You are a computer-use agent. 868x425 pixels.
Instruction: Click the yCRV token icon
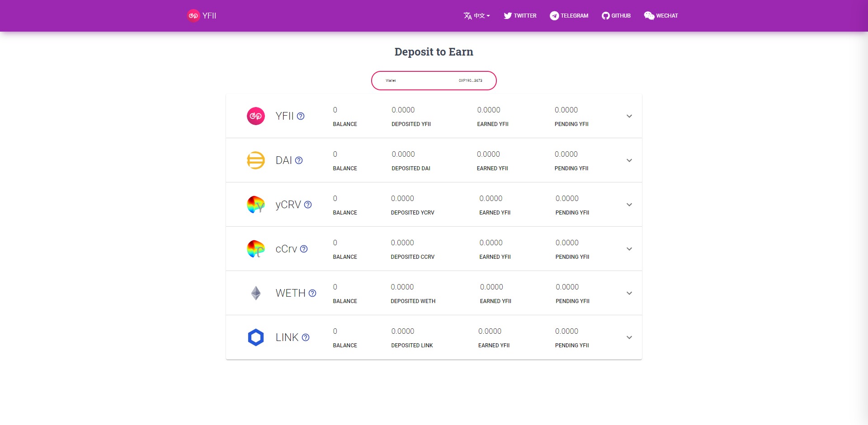[256, 205]
